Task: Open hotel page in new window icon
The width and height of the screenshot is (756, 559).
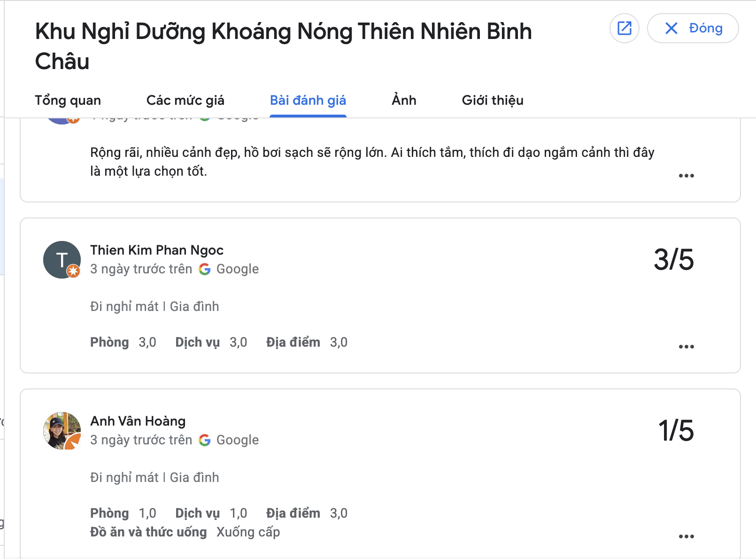Action: tap(625, 28)
